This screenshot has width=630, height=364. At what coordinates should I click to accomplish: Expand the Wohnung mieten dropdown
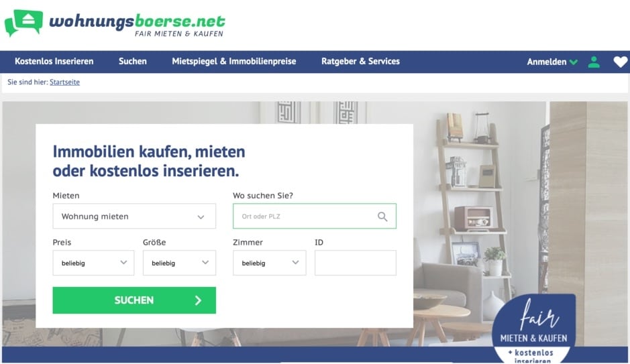134,217
